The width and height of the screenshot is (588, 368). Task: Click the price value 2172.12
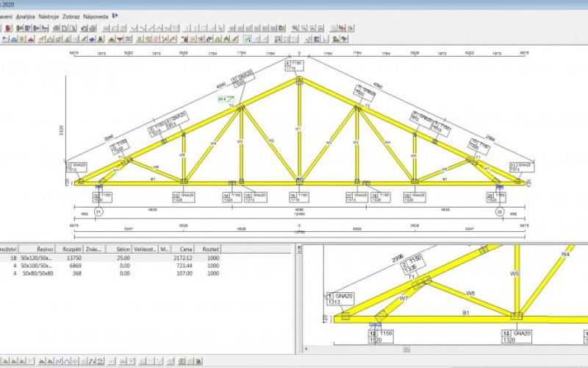coord(183,258)
